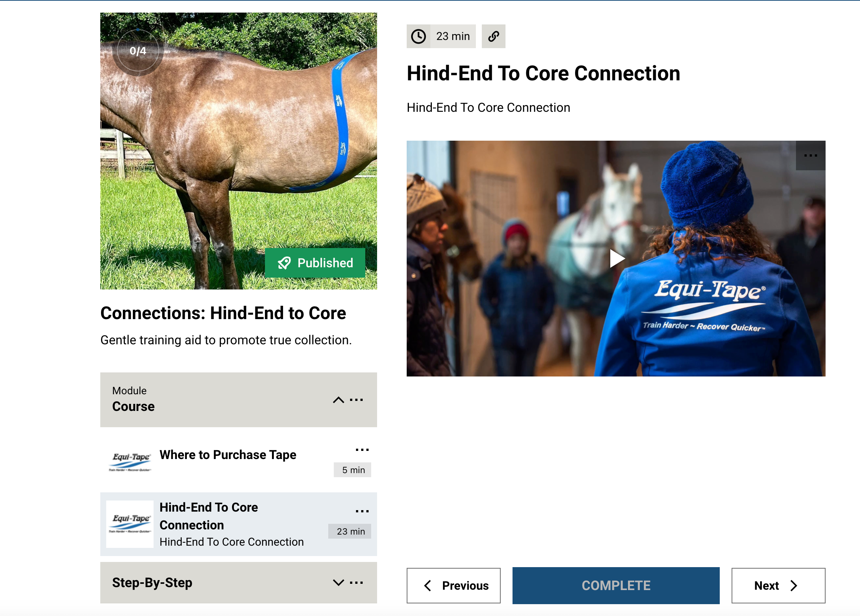Image resolution: width=860 pixels, height=616 pixels.
Task: Open ellipsis menu for Step-By-Step module
Action: tap(356, 583)
